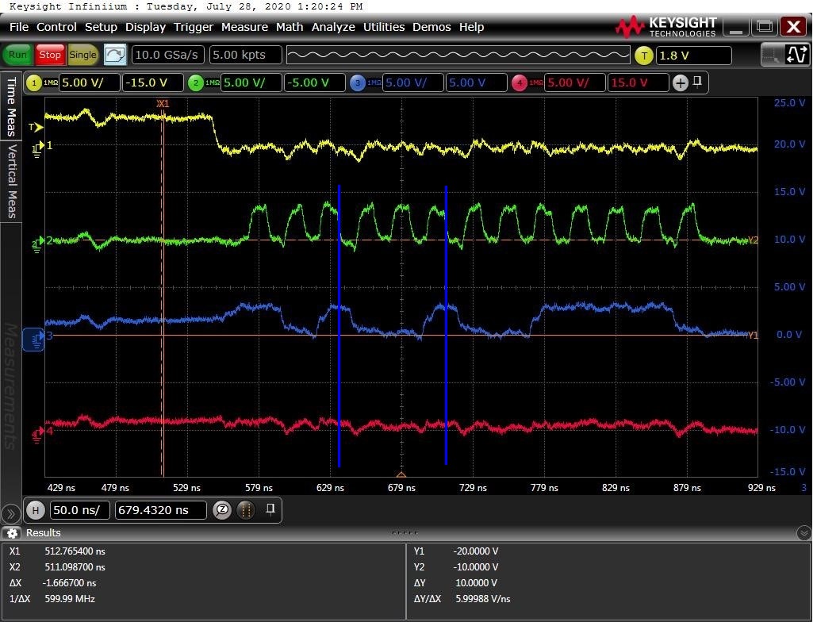840x622 pixels.
Task: Click the green Run button
Action: pos(17,55)
